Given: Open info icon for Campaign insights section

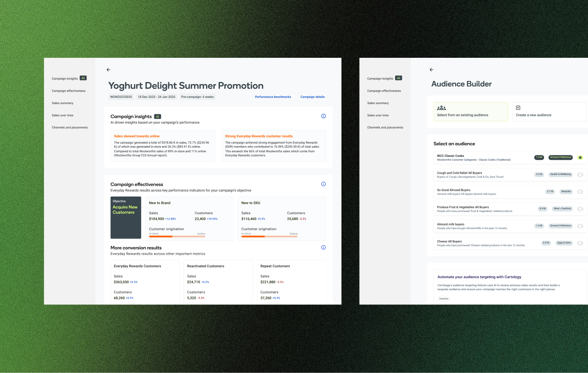Looking at the screenshot, I should [x=323, y=116].
